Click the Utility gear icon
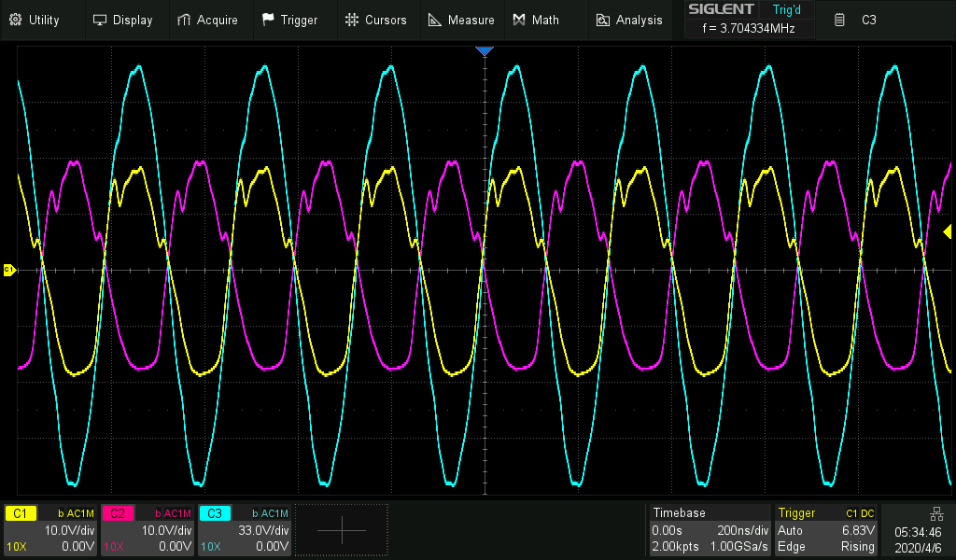 click(16, 20)
